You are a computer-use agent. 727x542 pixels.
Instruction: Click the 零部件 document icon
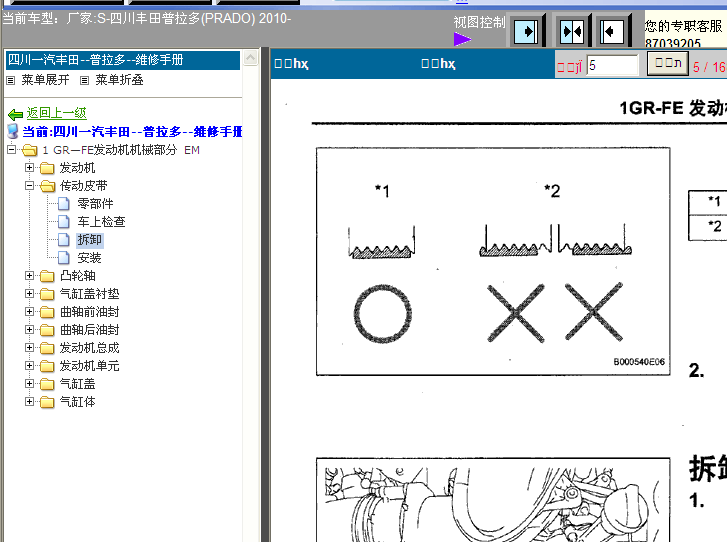click(x=64, y=204)
